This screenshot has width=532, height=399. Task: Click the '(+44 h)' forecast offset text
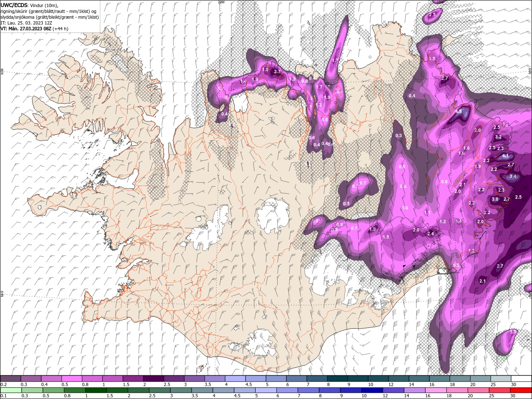(61, 29)
